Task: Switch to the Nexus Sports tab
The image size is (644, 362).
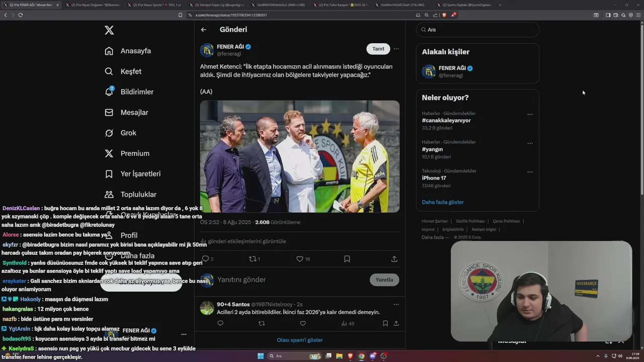Action: pyautogui.click(x=155, y=5)
